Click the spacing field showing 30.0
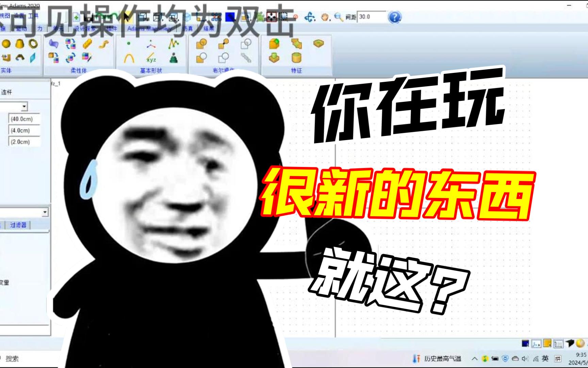This screenshot has height=368, width=588. pos(372,17)
